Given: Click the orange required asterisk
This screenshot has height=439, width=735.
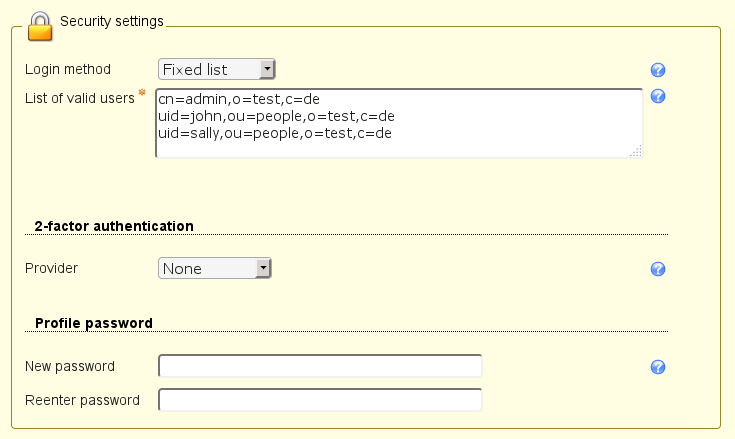Looking at the screenshot, I should 142,94.
